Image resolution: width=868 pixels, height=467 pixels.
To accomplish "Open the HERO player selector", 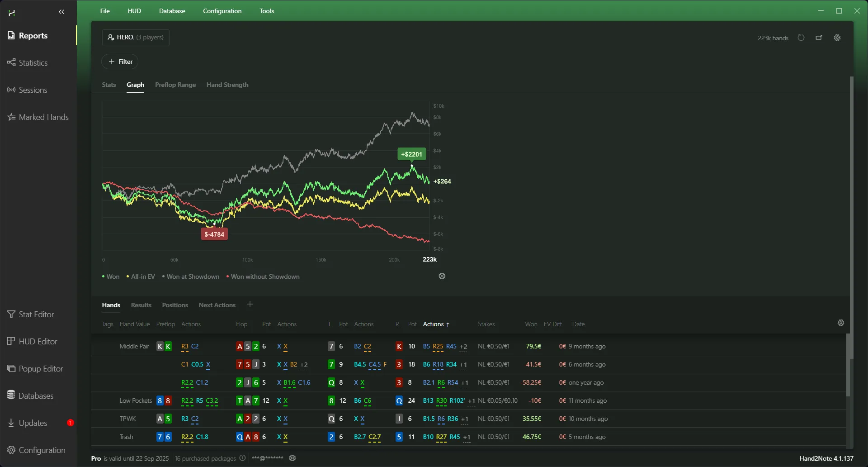I will pos(136,38).
